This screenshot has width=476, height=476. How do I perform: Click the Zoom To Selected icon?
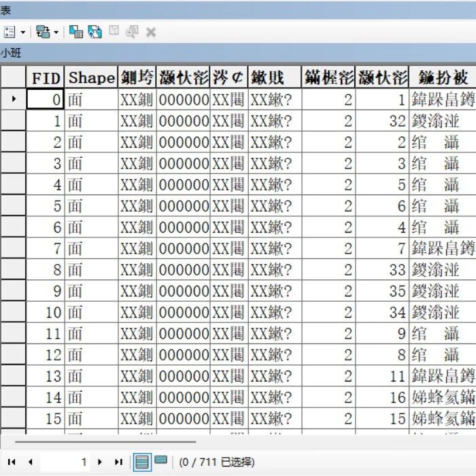(132, 31)
